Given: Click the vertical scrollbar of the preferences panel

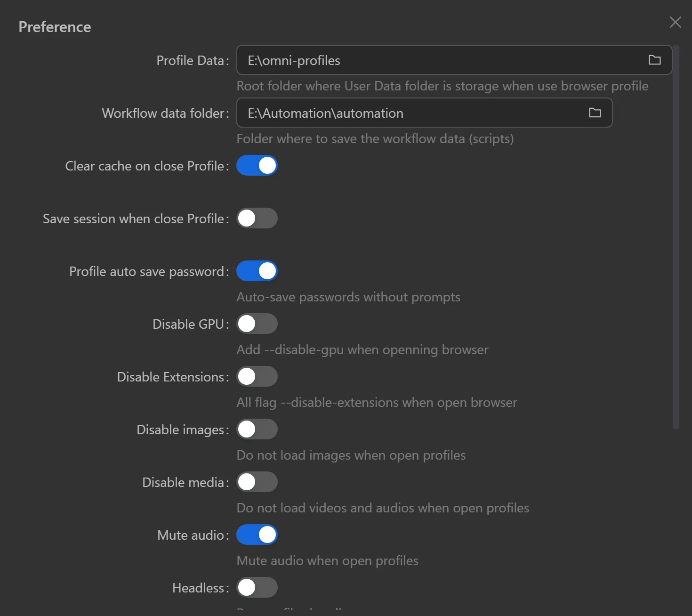Looking at the screenshot, I should (676, 235).
